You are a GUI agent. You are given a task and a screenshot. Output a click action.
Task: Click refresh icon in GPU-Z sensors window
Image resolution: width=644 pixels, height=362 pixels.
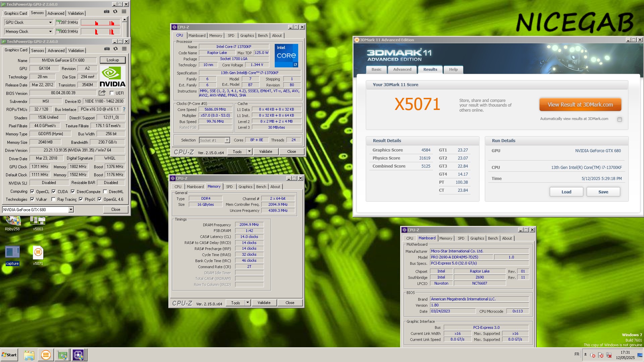[x=115, y=11]
